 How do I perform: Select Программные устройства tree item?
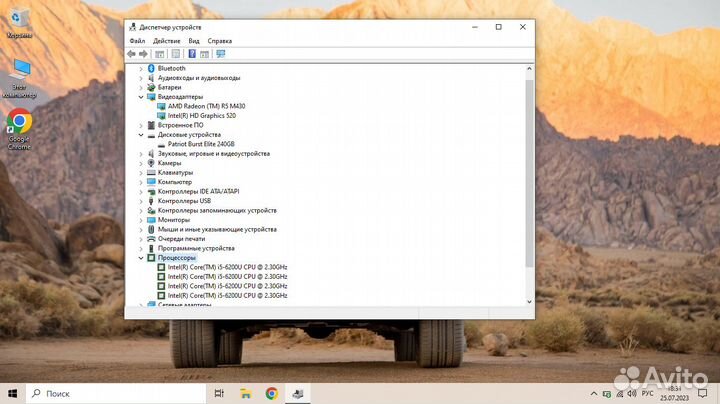coord(196,248)
